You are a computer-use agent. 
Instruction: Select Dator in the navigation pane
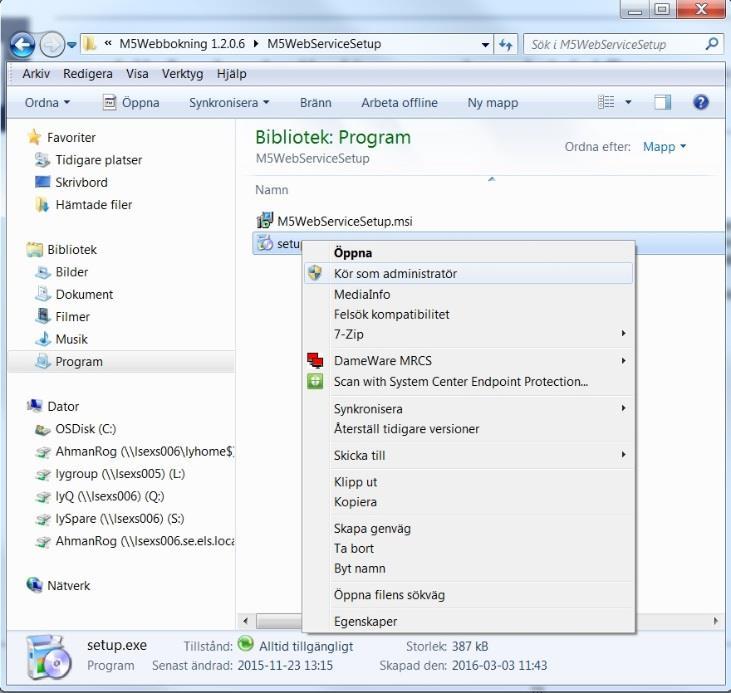(63, 406)
